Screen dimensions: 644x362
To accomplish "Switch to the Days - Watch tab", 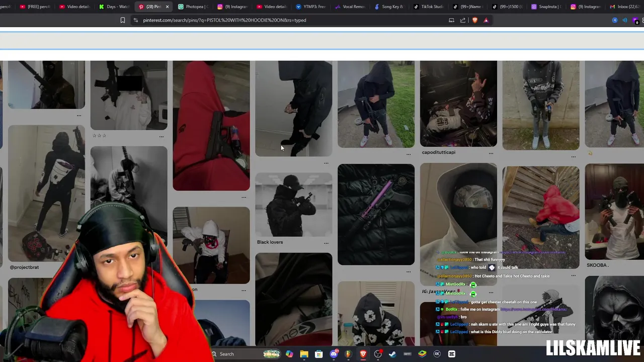I will (115, 7).
